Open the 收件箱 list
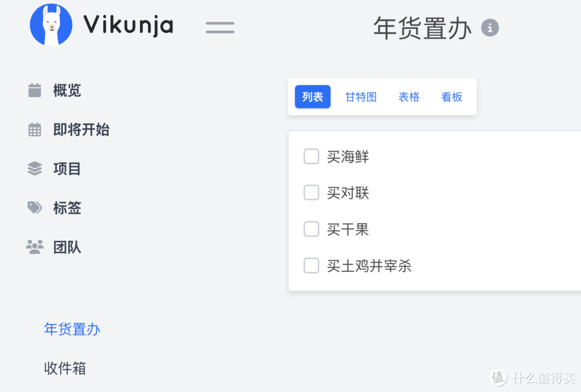This screenshot has height=392, width=581. coord(65,368)
